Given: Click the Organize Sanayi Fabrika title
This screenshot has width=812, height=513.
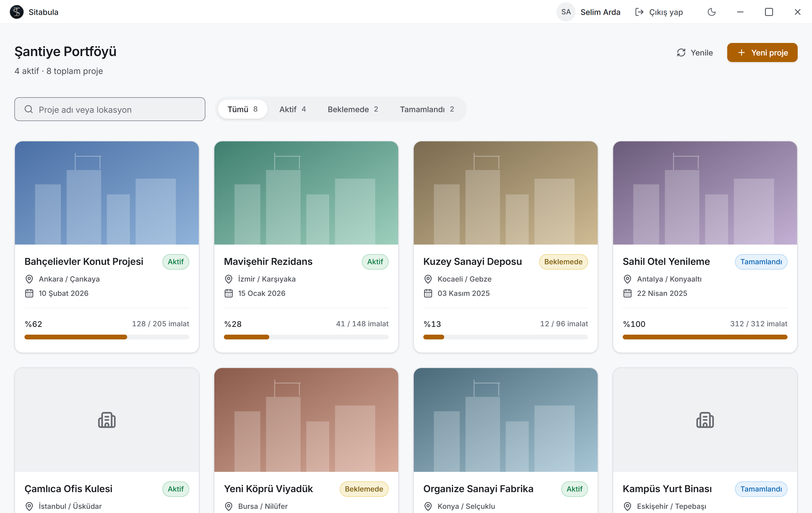Looking at the screenshot, I should (478, 489).
